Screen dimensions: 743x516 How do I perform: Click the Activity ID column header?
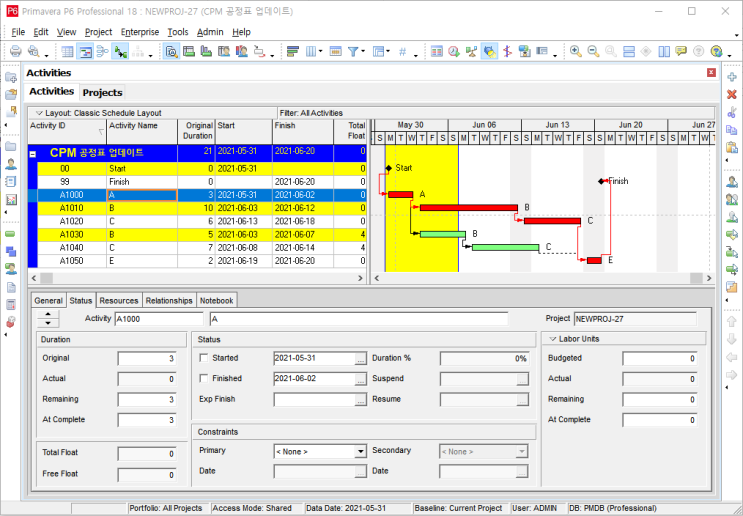point(67,131)
